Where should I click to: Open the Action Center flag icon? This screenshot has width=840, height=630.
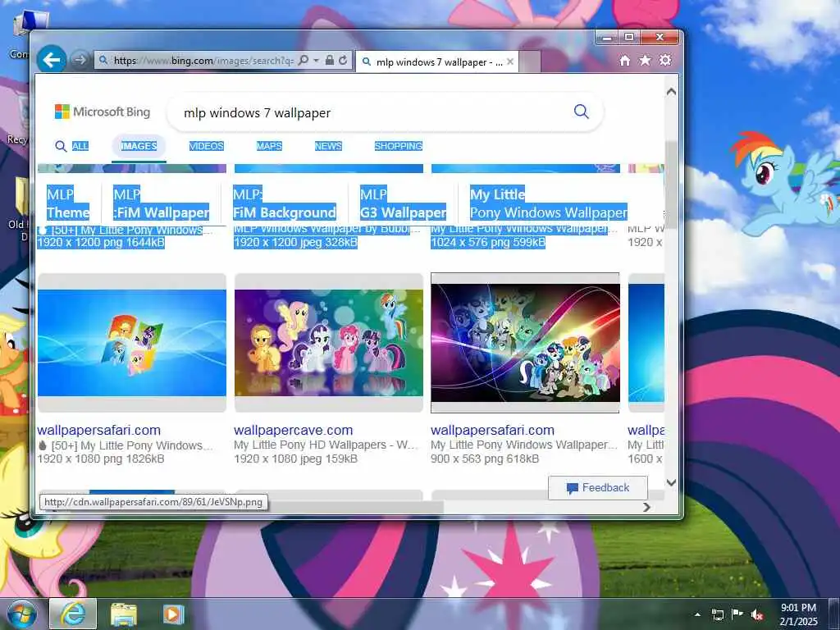coord(737,614)
